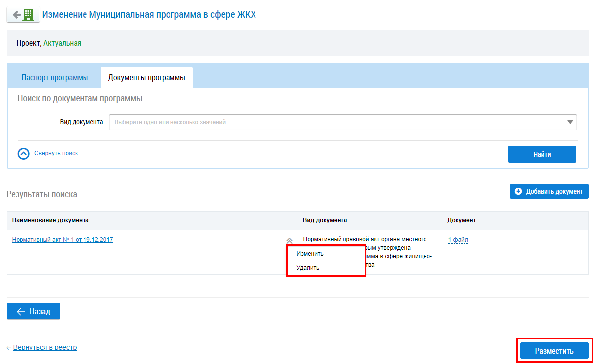
Task: Click the Вид документа column header
Action: (x=325, y=220)
